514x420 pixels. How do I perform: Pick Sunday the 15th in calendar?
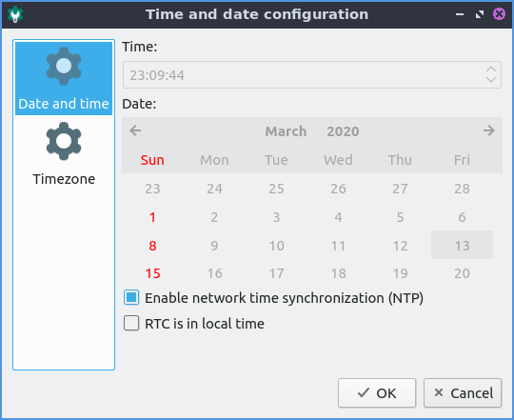tap(152, 273)
